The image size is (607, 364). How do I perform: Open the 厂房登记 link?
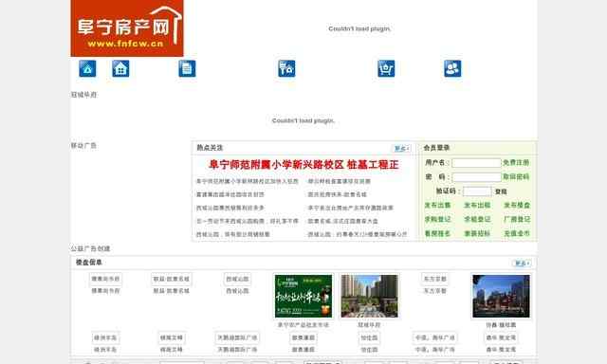point(517,219)
